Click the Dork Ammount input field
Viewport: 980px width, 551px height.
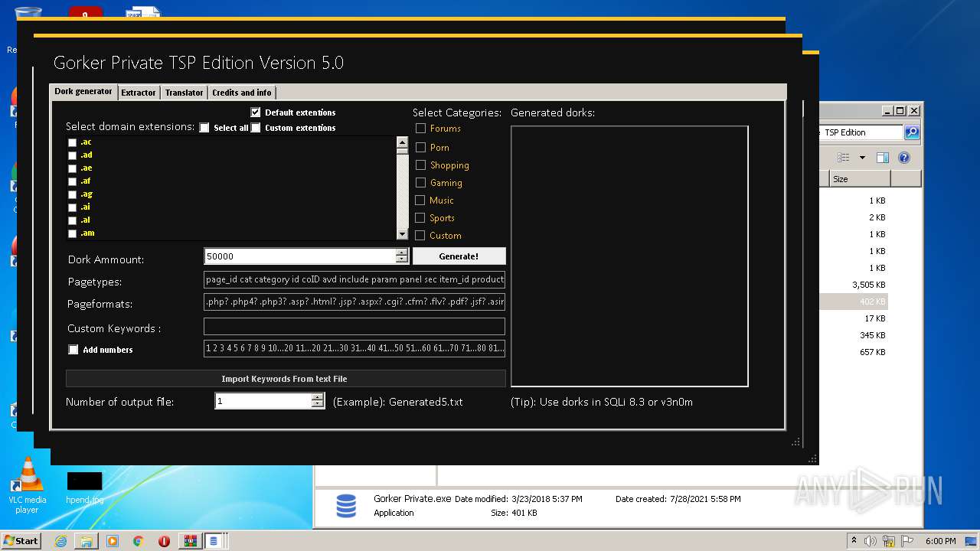tap(300, 256)
